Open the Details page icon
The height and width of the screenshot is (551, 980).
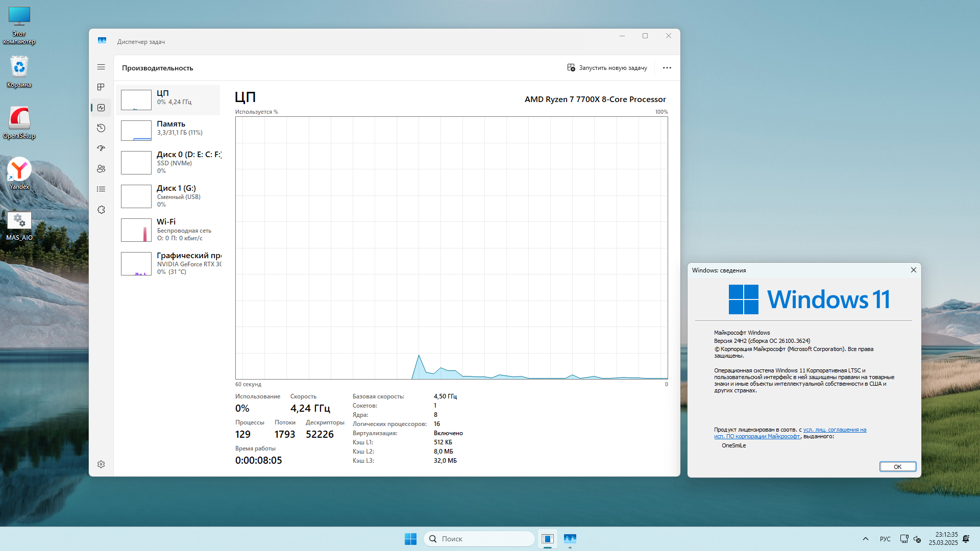(101, 189)
